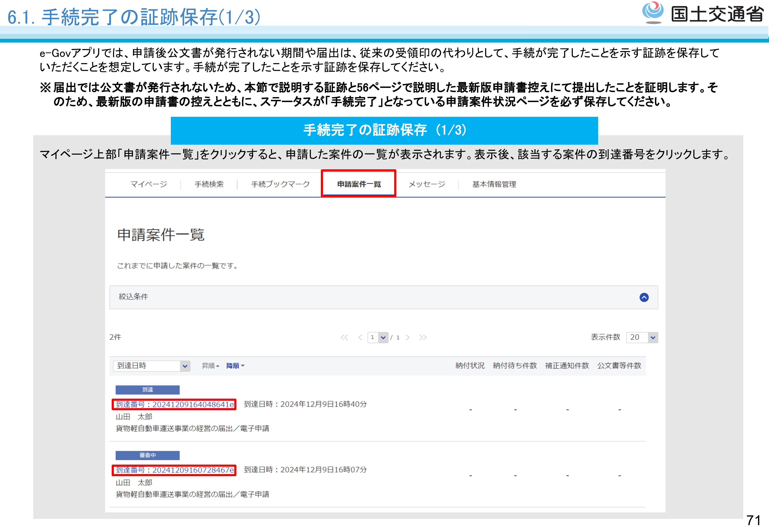769x532 pixels.
Task: Open 手続検索 tab
Action: (209, 184)
